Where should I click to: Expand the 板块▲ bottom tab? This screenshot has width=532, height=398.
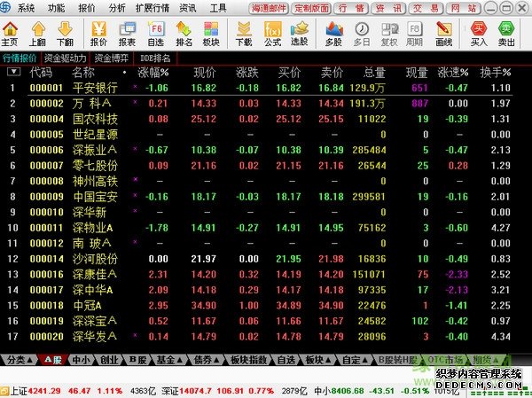tap(318, 360)
